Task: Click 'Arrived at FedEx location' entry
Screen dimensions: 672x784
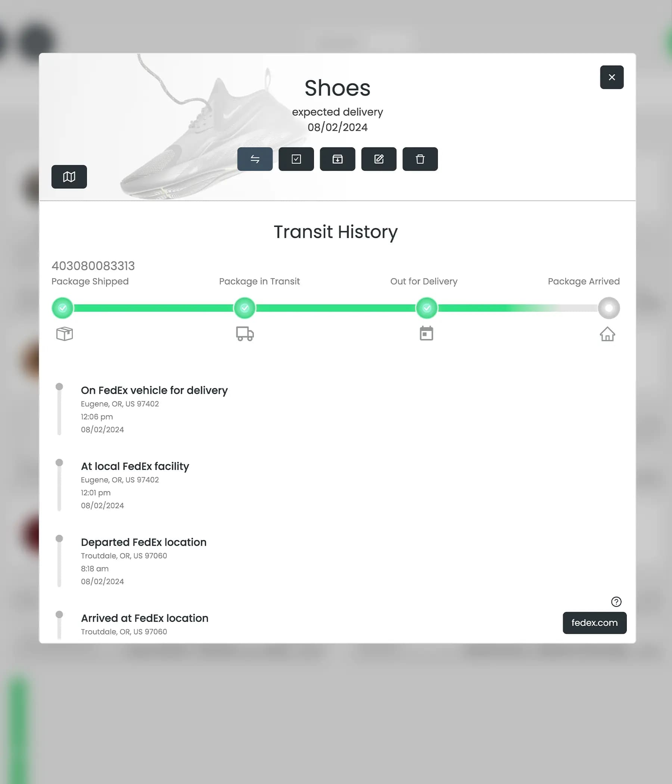Action: [x=144, y=618]
